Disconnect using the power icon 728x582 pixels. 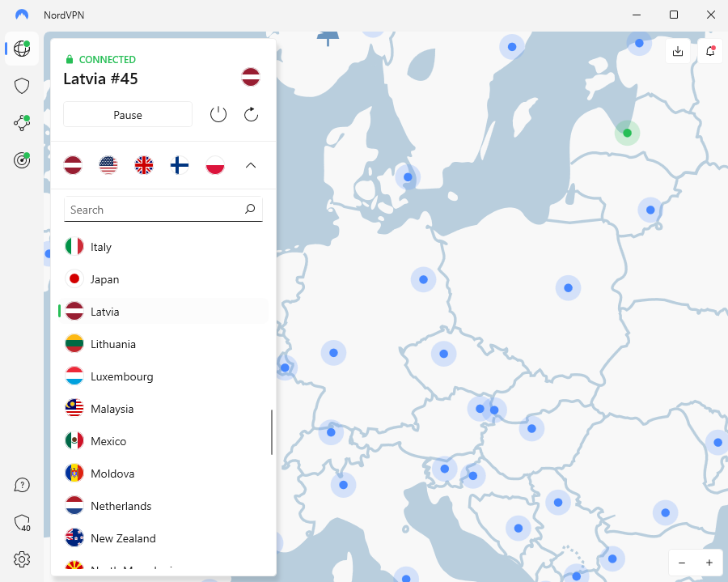[x=218, y=114]
